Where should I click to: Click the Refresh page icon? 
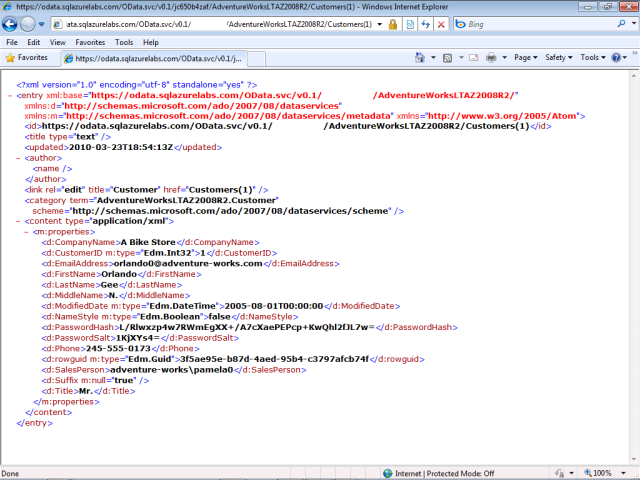(426, 24)
